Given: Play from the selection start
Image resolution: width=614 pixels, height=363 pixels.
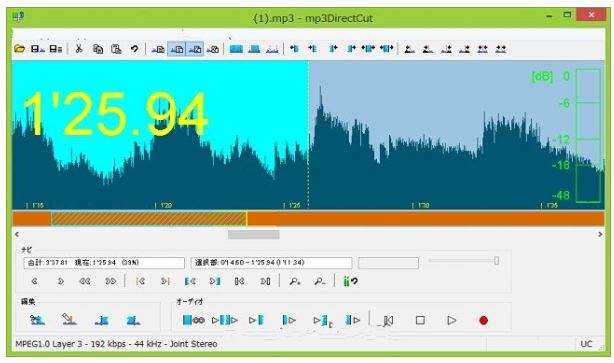Looking at the screenshot, I should [x=289, y=320].
